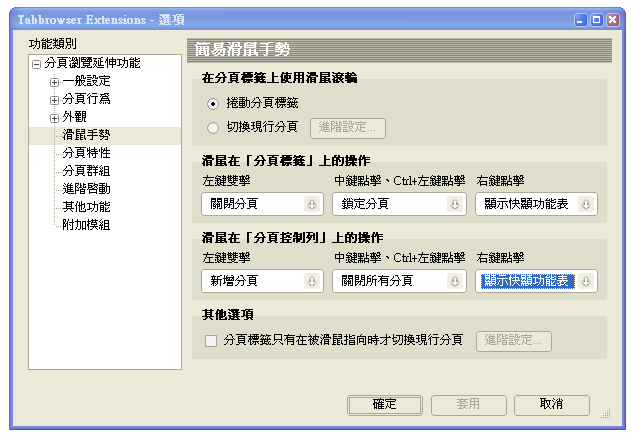
Task: Close the Tabbrowser Extensions dialog
Action: (613, 20)
